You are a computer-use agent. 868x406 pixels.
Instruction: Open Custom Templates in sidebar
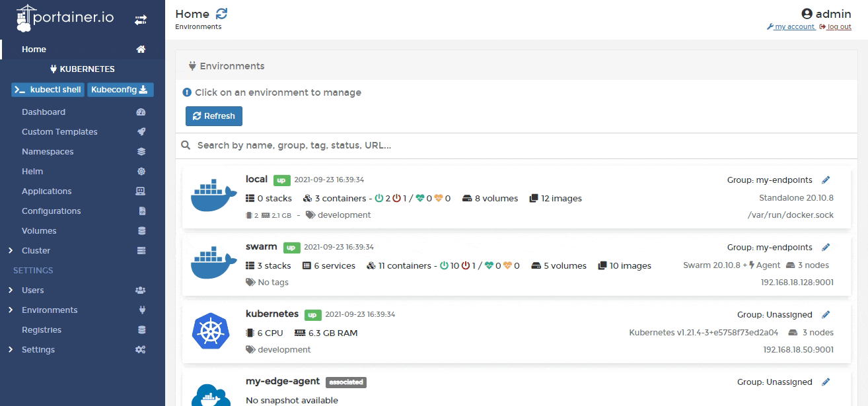point(59,132)
